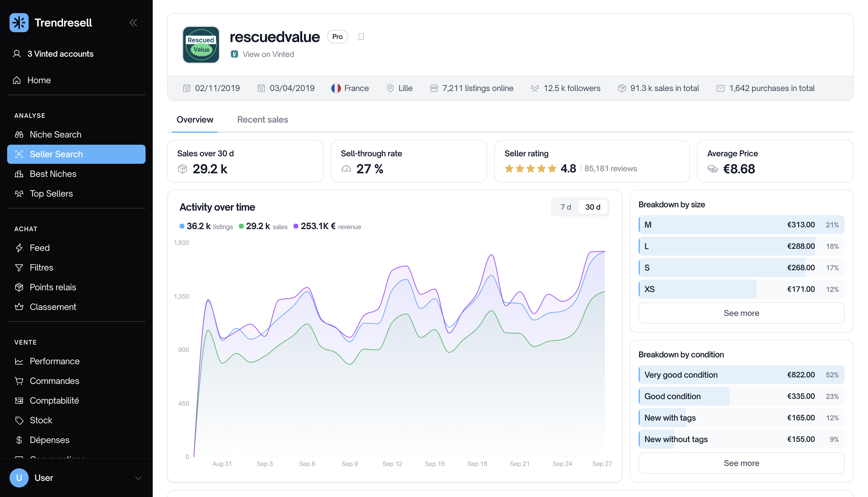868x497 pixels.
Task: Click the Filtres funnel icon
Action: [x=19, y=268]
